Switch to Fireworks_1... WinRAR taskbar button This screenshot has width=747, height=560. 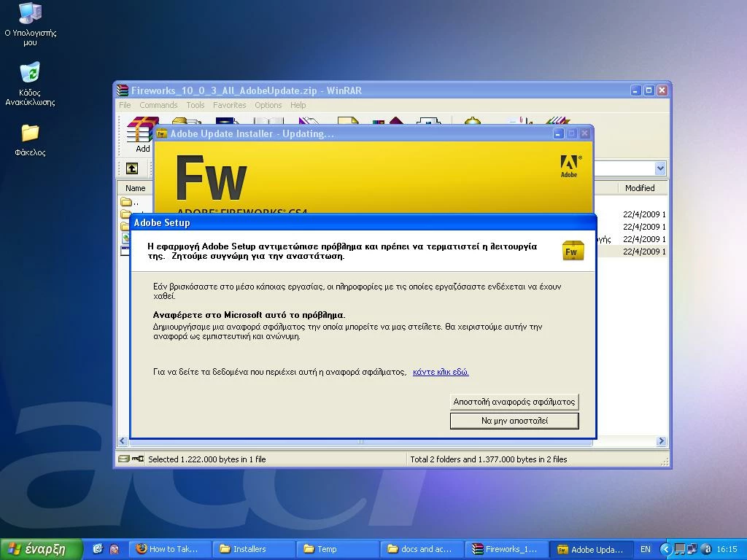point(506,549)
